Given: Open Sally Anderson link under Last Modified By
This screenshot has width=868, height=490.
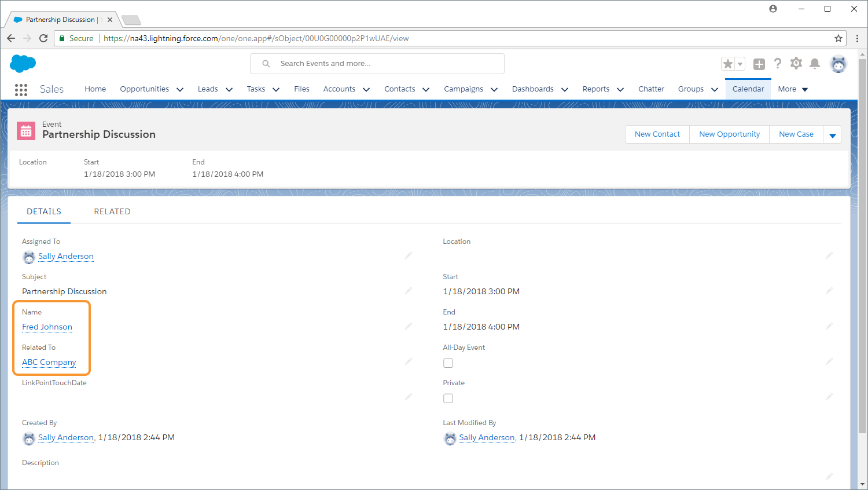Looking at the screenshot, I should [487, 438].
